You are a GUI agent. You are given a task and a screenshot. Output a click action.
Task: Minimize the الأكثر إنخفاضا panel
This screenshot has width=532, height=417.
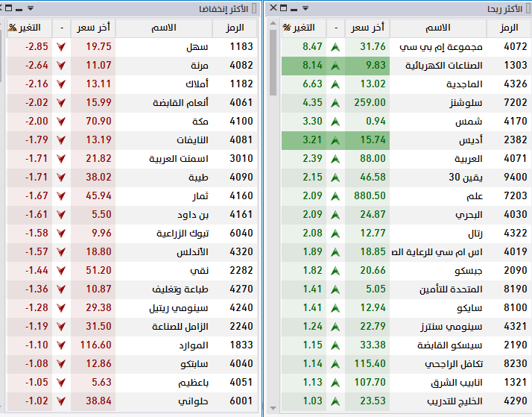[x=19, y=9]
